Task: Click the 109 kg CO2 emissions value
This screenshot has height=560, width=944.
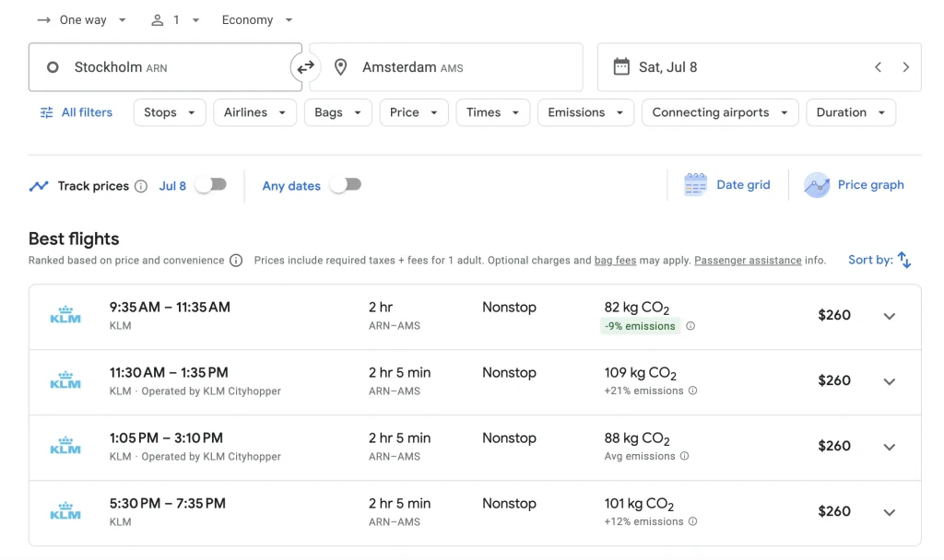Action: click(x=640, y=374)
